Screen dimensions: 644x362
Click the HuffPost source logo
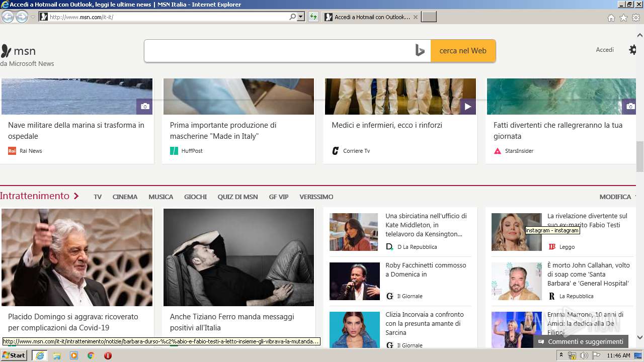tap(174, 151)
